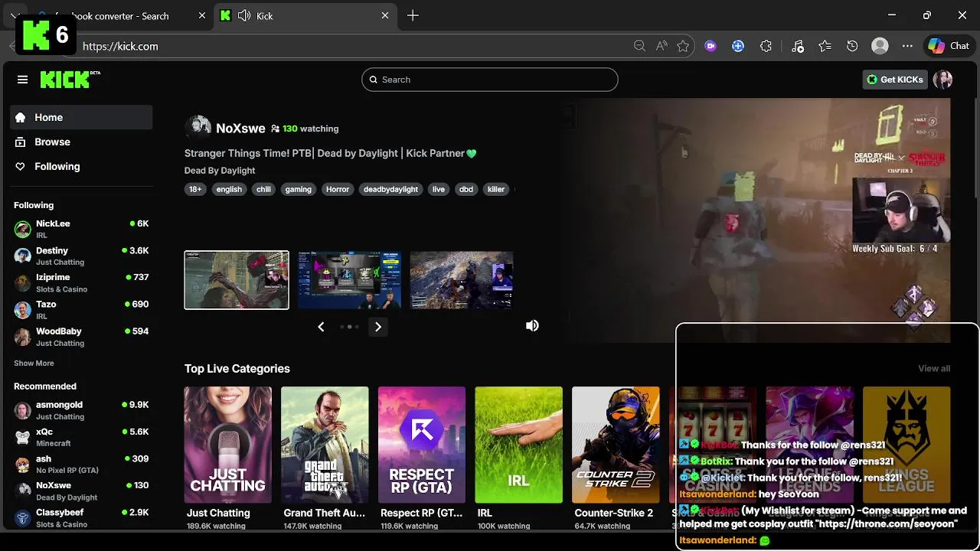Image resolution: width=980 pixels, height=551 pixels.
Task: Open Classybeef in the Recommended list
Action: tap(81, 518)
